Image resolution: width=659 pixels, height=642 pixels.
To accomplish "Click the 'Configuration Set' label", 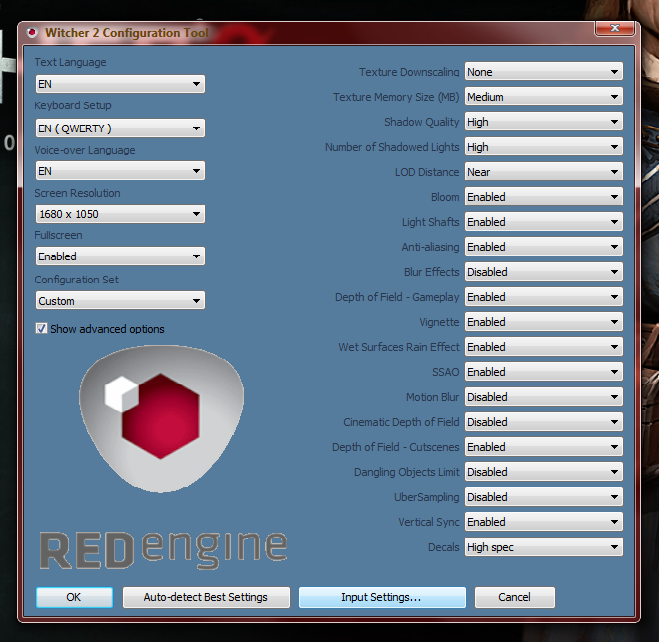I will [x=76, y=280].
